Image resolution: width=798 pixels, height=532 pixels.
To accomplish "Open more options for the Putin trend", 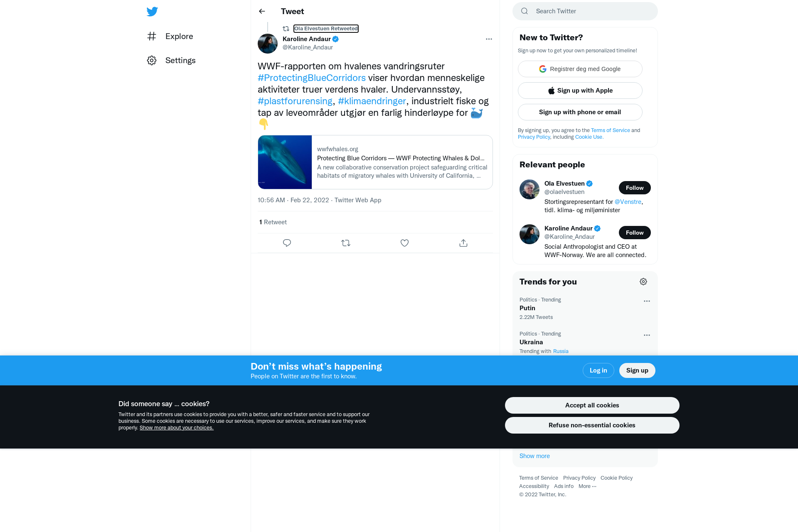I will tap(647, 301).
